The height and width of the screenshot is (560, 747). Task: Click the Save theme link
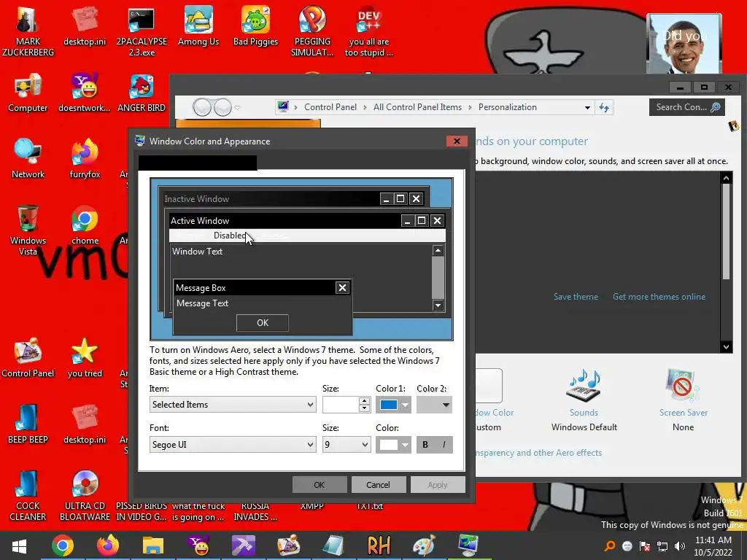click(576, 297)
